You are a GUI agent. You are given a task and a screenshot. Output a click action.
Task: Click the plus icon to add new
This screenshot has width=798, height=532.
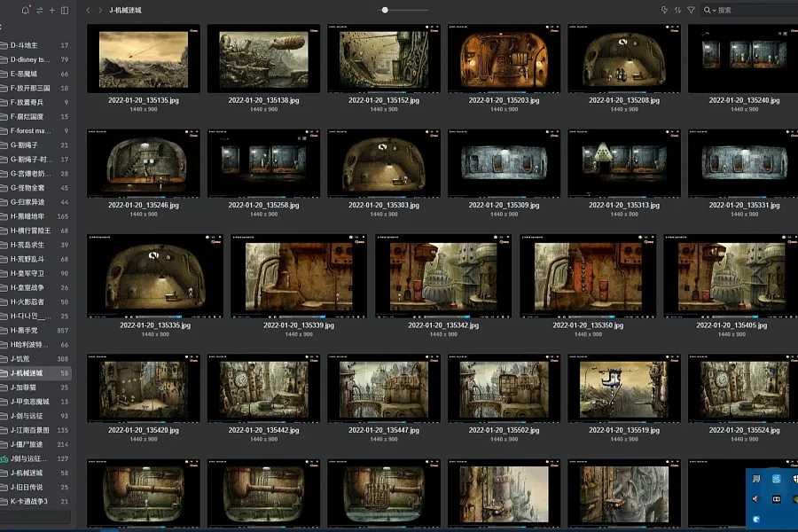52,10
